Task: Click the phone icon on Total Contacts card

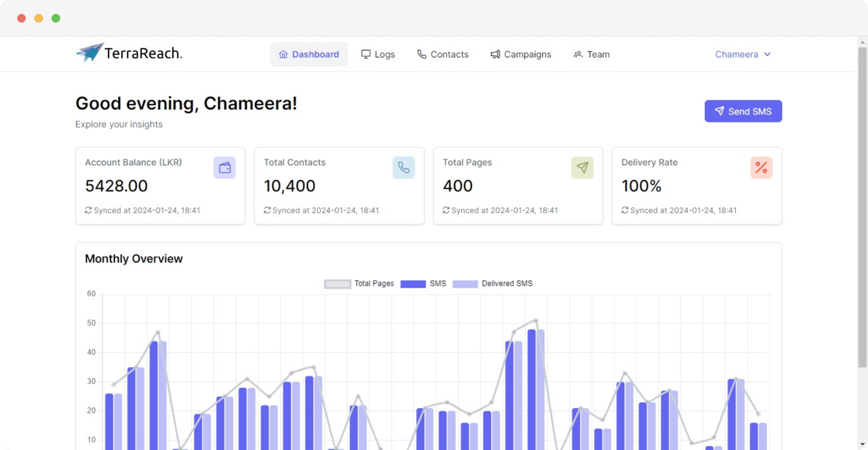Action: [x=403, y=168]
